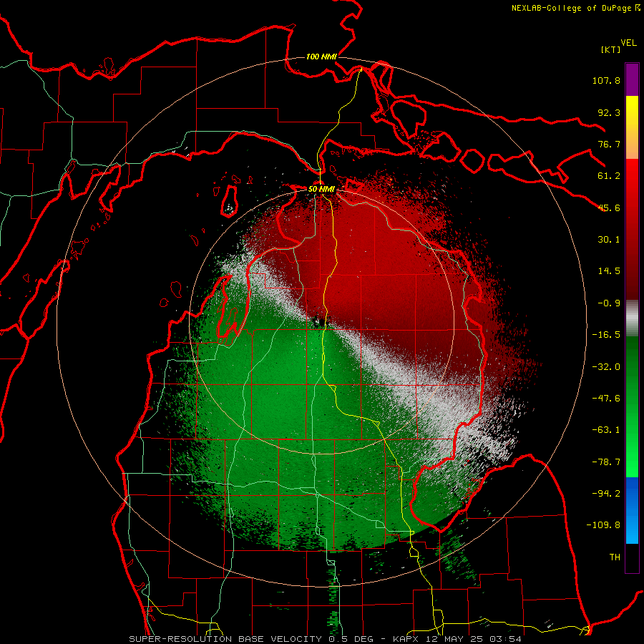Click the TH legend label
The width and height of the screenshot is (644, 644).
coord(615,557)
